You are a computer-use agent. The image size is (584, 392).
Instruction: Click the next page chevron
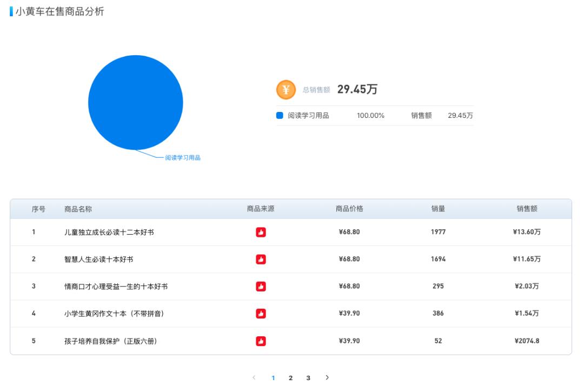tap(326, 378)
